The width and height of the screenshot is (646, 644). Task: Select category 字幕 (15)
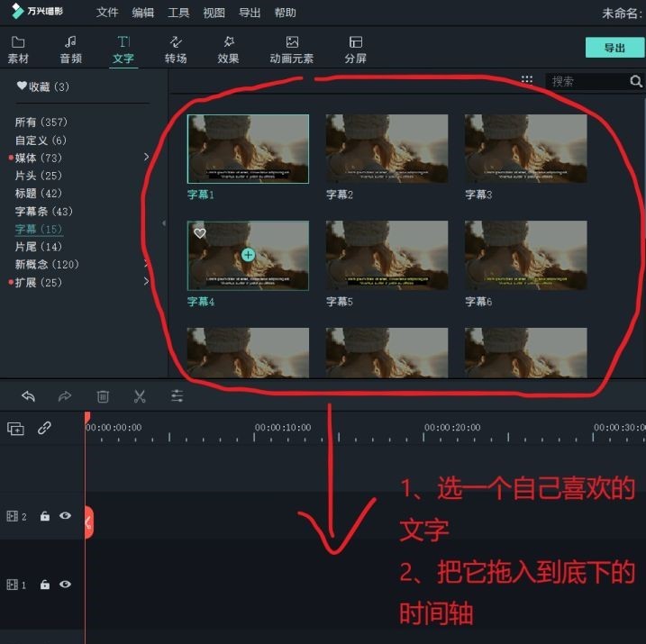pos(39,229)
